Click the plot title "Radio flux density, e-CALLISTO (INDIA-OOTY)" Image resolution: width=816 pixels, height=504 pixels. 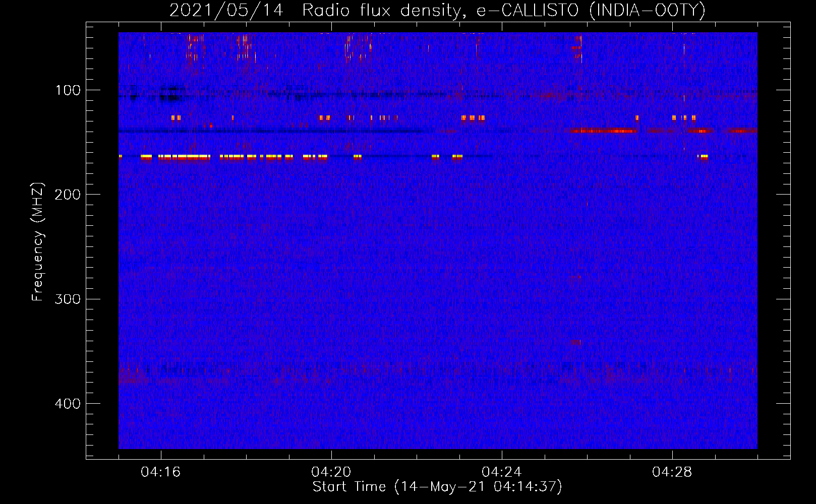[x=503, y=10]
